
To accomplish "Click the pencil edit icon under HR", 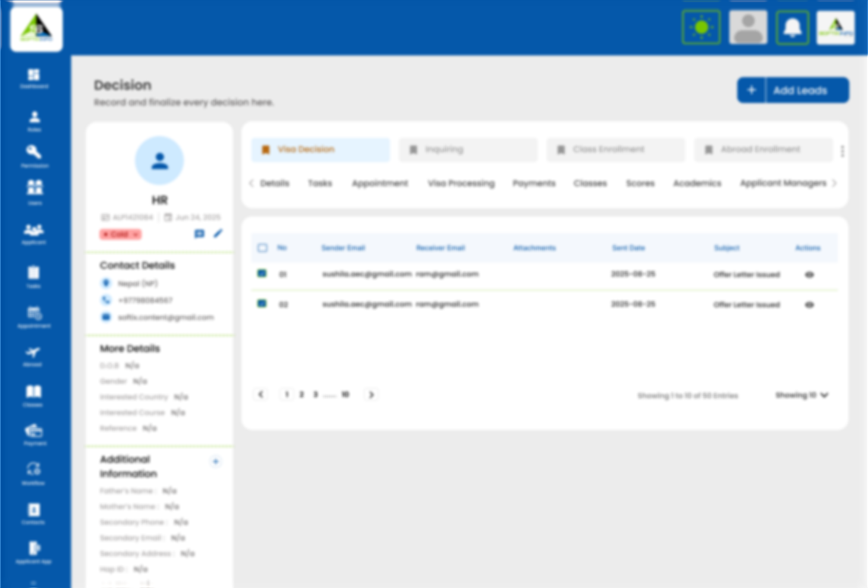I will [x=218, y=234].
